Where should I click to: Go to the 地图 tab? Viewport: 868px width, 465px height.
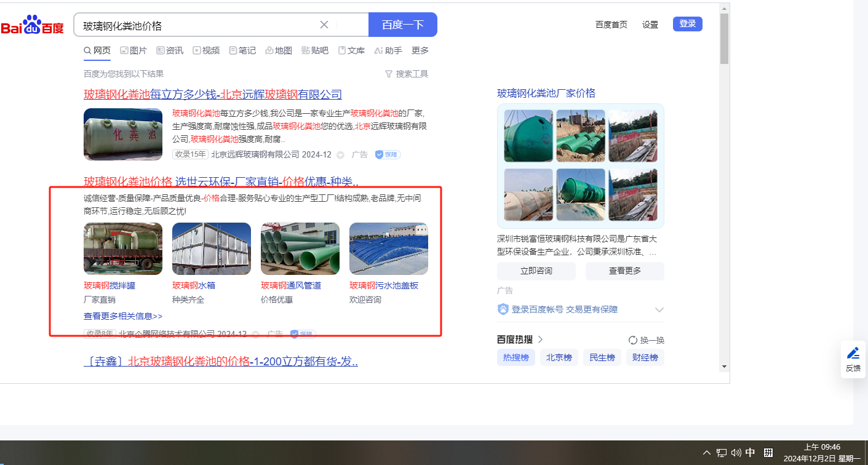tap(279, 50)
